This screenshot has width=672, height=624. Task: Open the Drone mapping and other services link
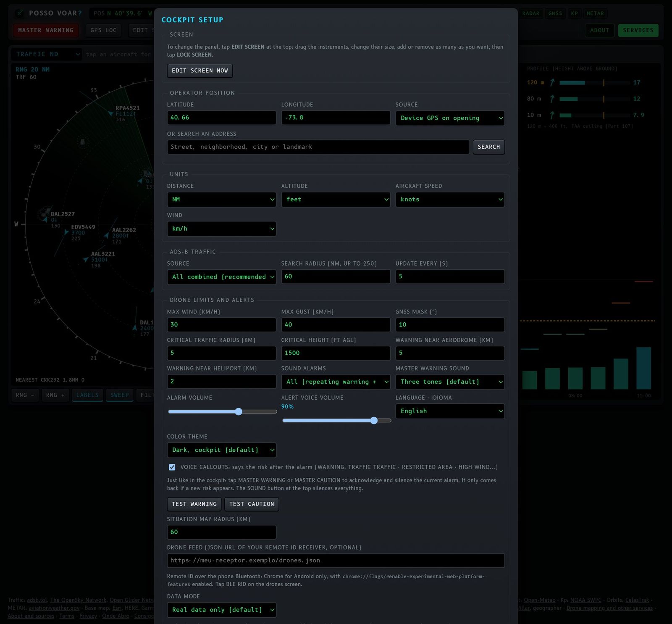pos(610,608)
